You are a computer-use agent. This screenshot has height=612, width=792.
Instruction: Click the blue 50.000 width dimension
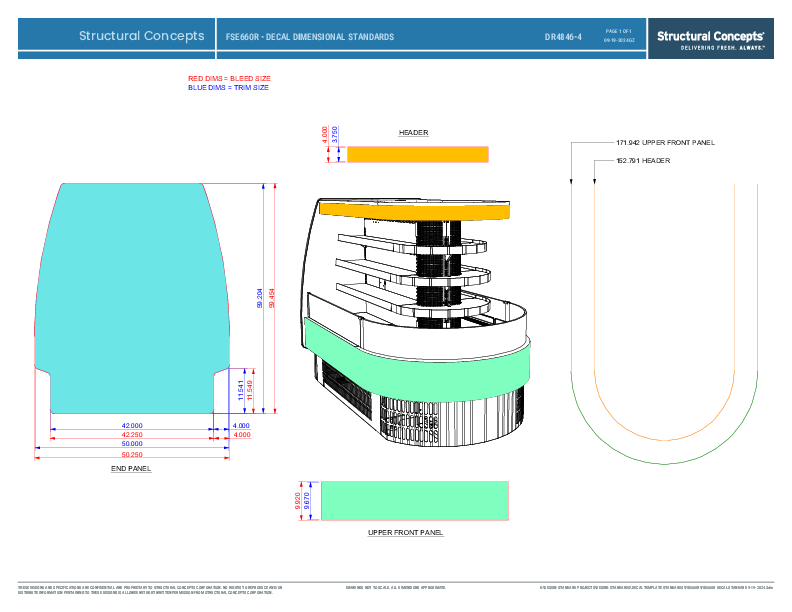(x=132, y=443)
